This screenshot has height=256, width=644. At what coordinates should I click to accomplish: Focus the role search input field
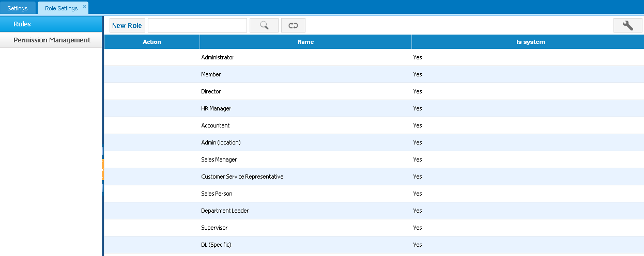point(197,25)
